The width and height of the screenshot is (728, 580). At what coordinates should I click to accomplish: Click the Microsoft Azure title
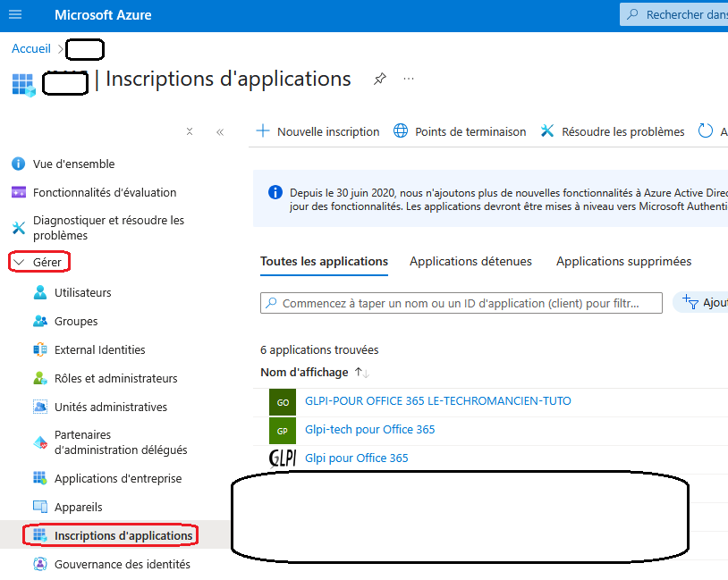pos(103,15)
